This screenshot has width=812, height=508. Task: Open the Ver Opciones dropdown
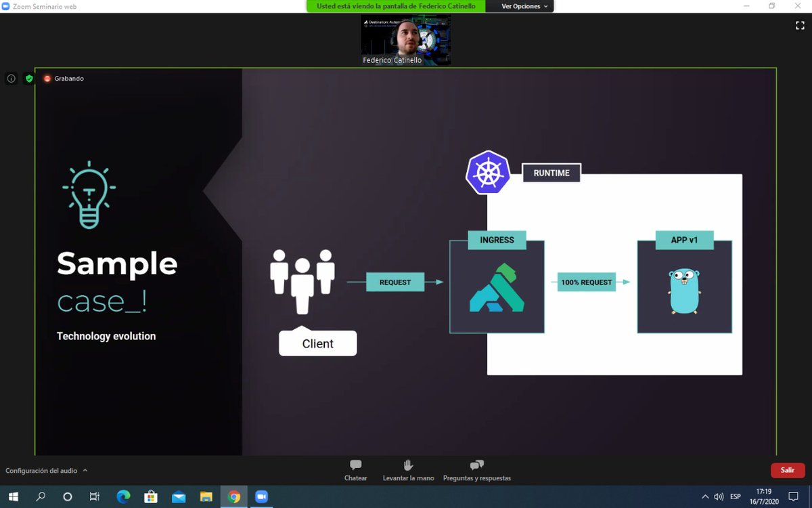(x=524, y=6)
